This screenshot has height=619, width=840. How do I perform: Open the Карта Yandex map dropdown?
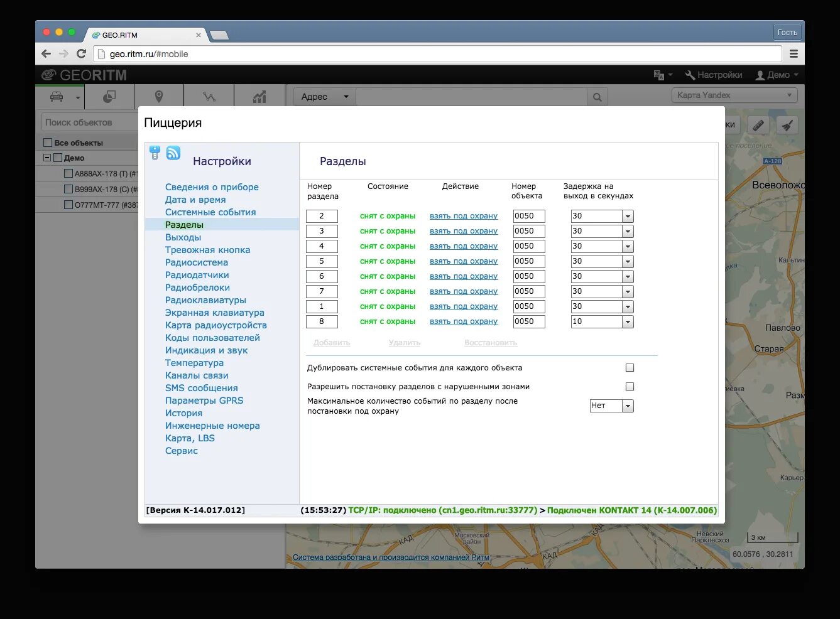tap(734, 95)
